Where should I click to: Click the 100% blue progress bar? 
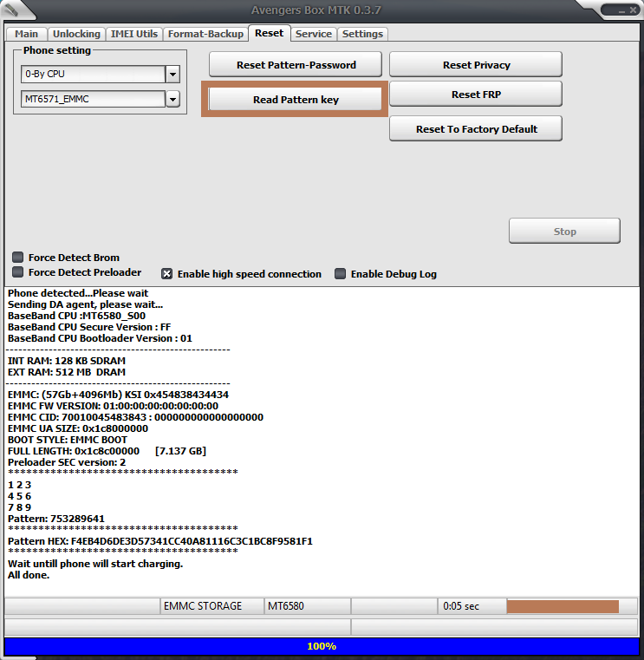pyautogui.click(x=322, y=646)
